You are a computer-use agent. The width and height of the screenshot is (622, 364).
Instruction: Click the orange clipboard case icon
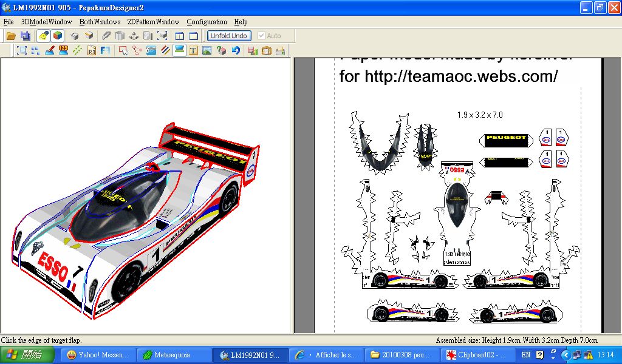pos(266,50)
